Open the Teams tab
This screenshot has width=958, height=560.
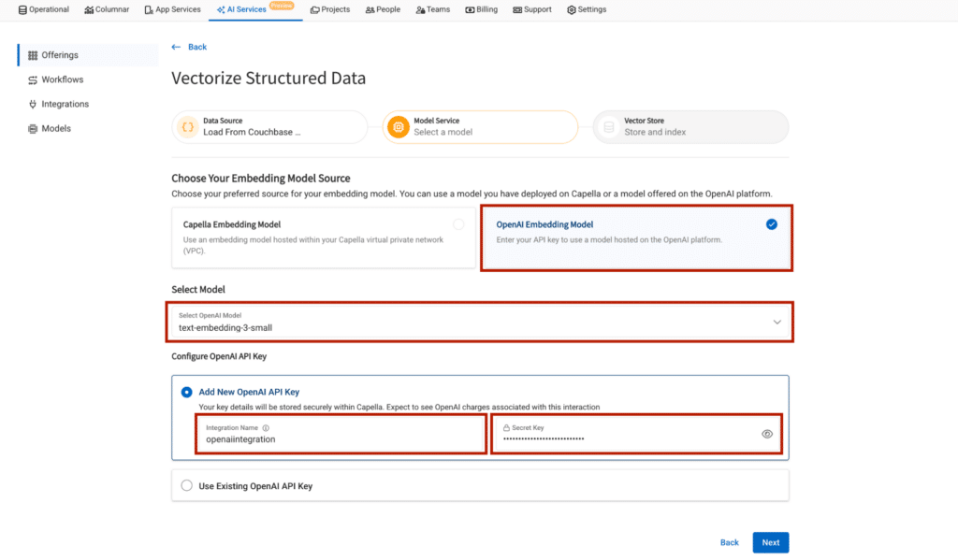(x=432, y=9)
